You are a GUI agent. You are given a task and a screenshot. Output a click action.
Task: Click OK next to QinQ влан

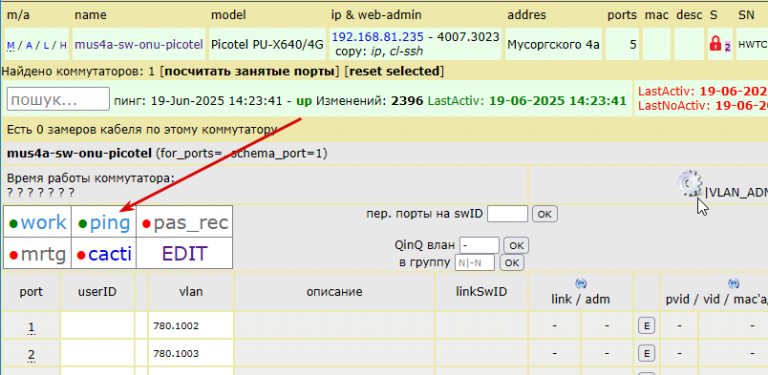point(516,245)
